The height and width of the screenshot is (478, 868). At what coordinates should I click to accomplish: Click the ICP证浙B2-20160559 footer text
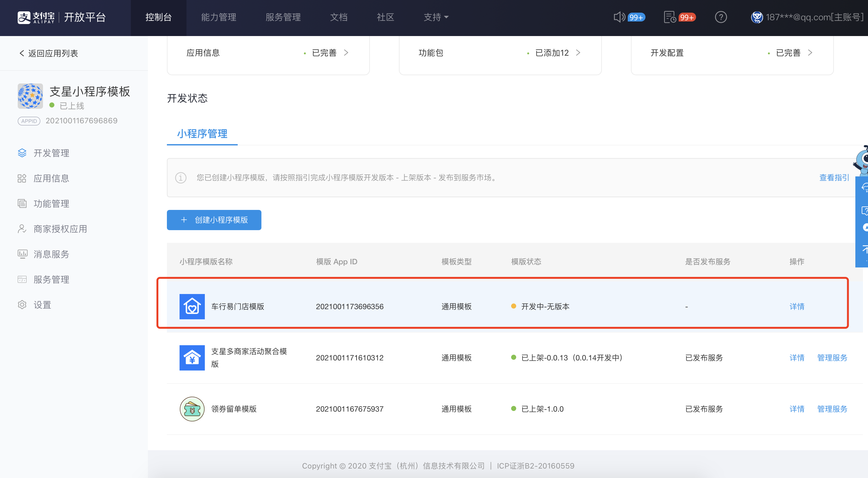[x=535, y=466]
